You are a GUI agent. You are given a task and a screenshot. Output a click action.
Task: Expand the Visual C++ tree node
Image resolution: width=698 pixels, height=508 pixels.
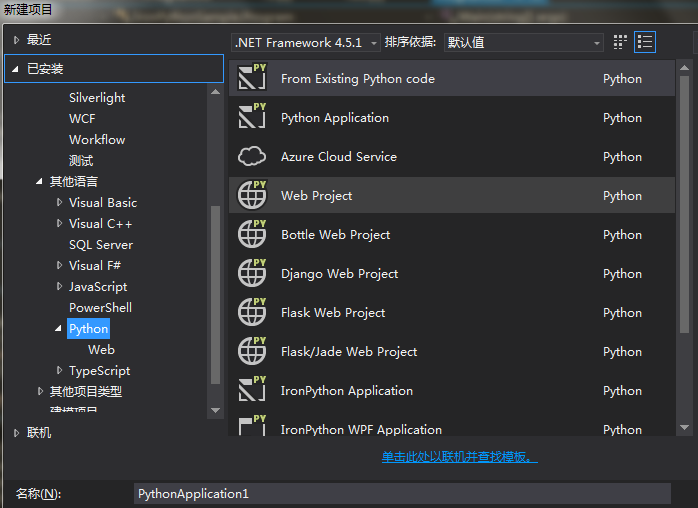point(59,223)
